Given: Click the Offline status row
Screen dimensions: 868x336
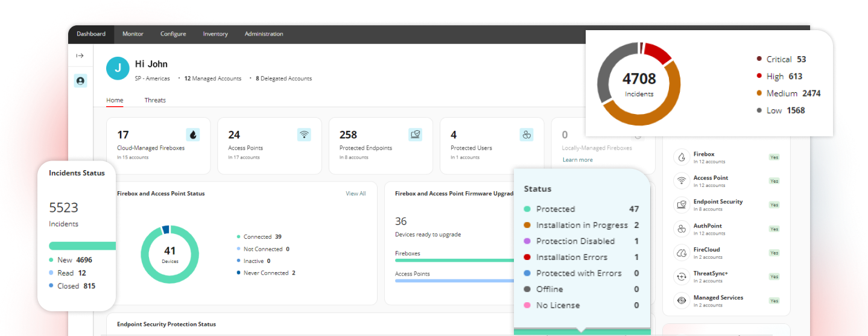Looking at the screenshot, I should tap(581, 290).
